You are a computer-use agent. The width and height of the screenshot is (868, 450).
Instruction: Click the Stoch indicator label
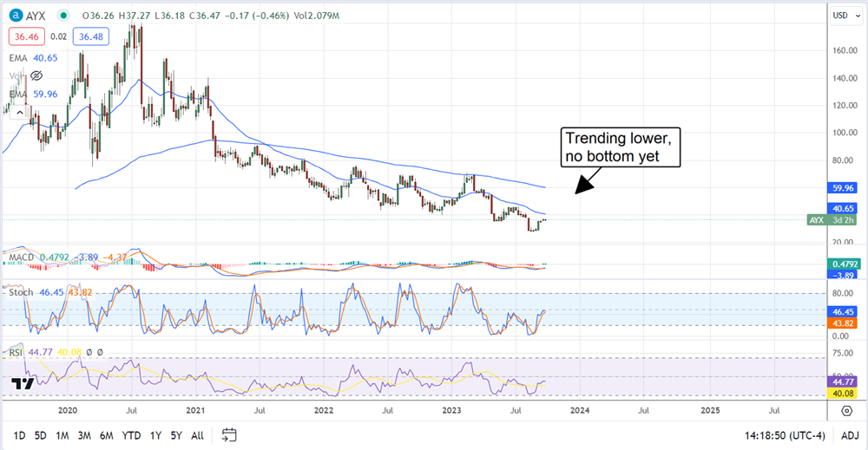tap(21, 292)
